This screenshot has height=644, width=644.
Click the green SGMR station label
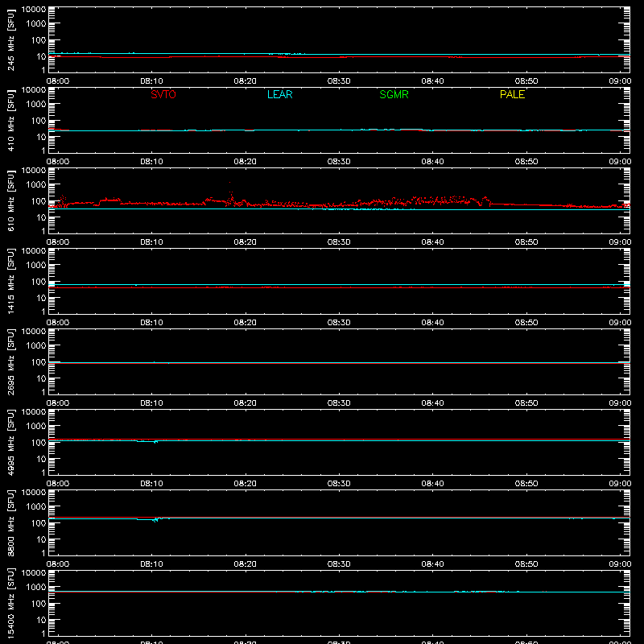pyautogui.click(x=394, y=94)
